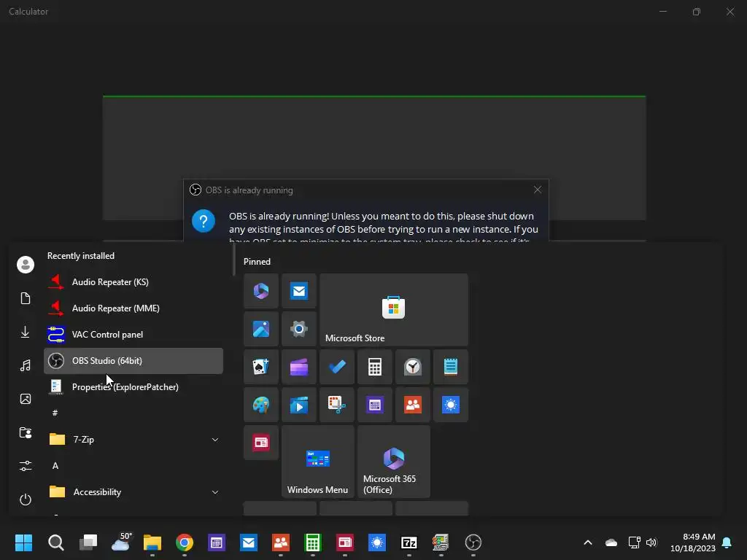Show hidden system tray icons chevron

(x=588, y=542)
